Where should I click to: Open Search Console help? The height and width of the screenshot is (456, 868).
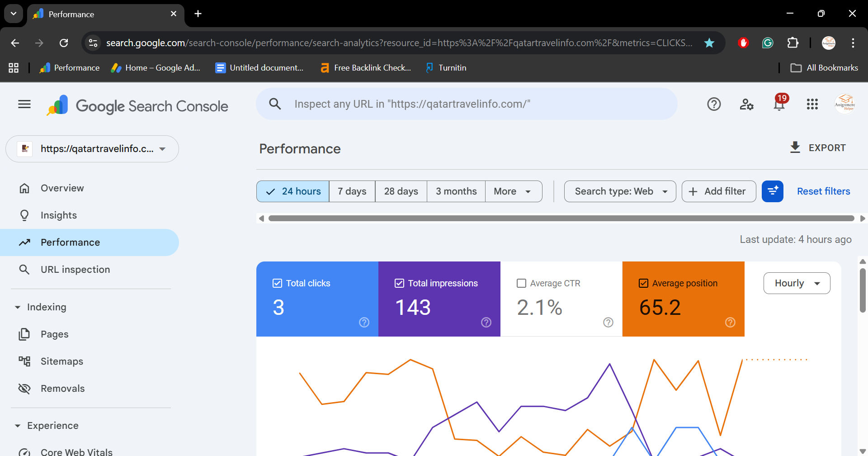pos(714,104)
